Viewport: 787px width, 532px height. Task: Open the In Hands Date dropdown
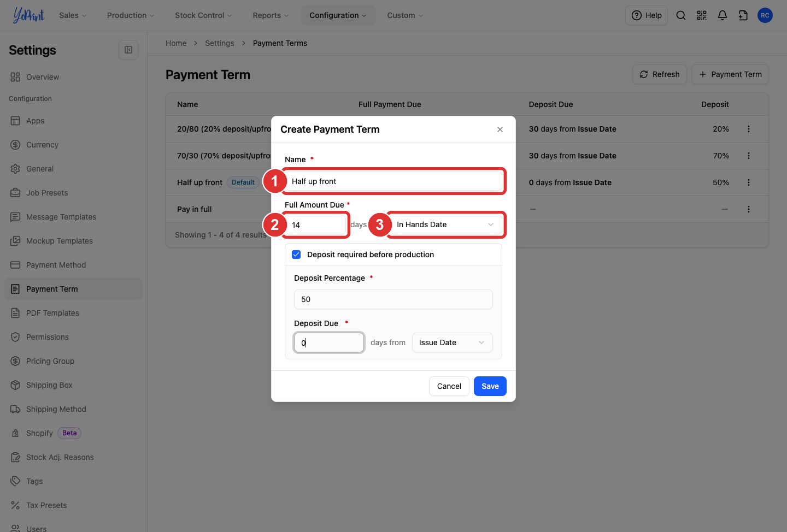click(446, 224)
